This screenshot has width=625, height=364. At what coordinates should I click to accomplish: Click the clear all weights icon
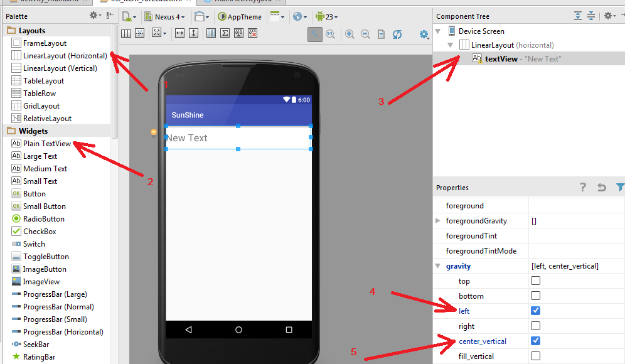252,33
